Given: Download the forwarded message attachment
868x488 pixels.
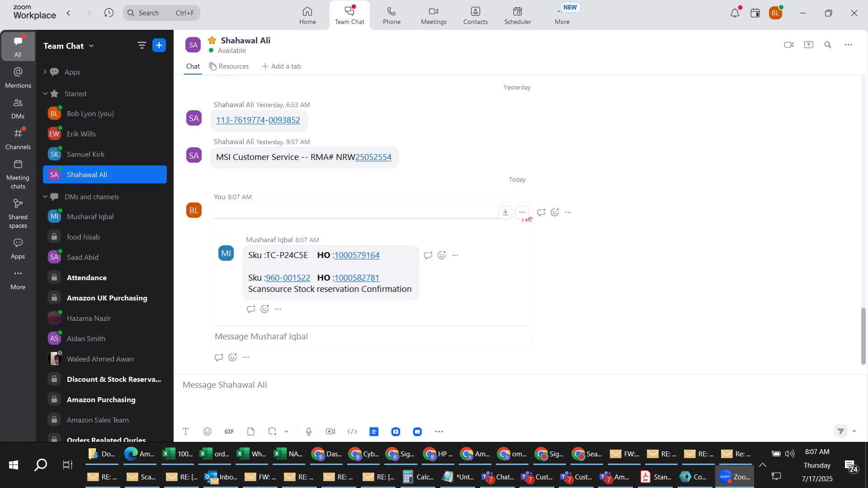Looking at the screenshot, I should [505, 212].
